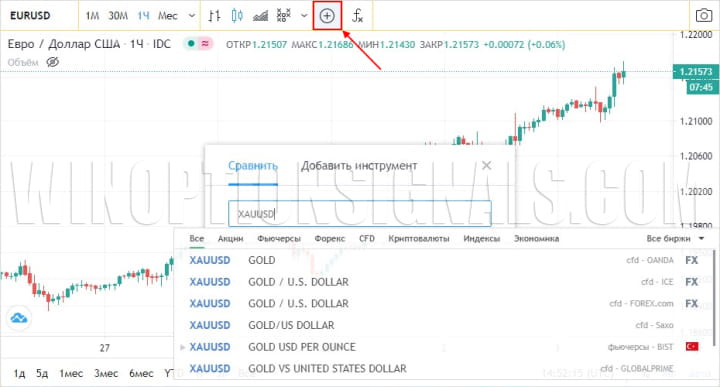Click the XAUUSD symbol search field
This screenshot has height=387, width=720.
[x=360, y=213]
